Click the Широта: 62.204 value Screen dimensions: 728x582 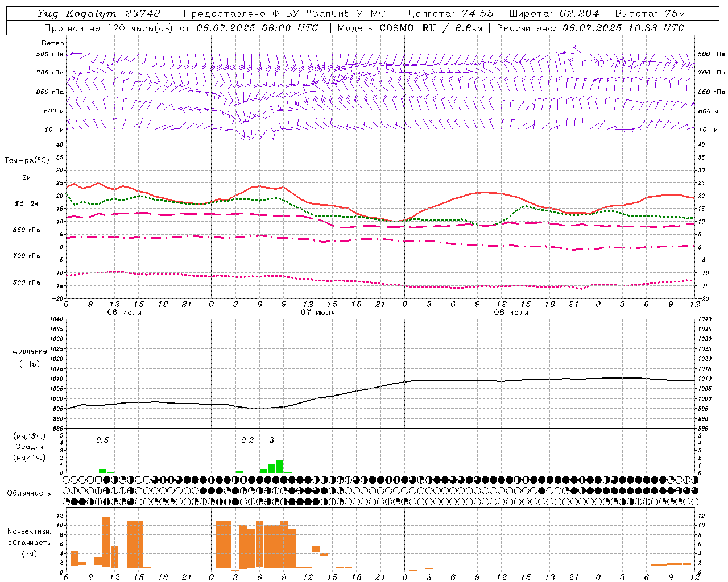coord(554,14)
